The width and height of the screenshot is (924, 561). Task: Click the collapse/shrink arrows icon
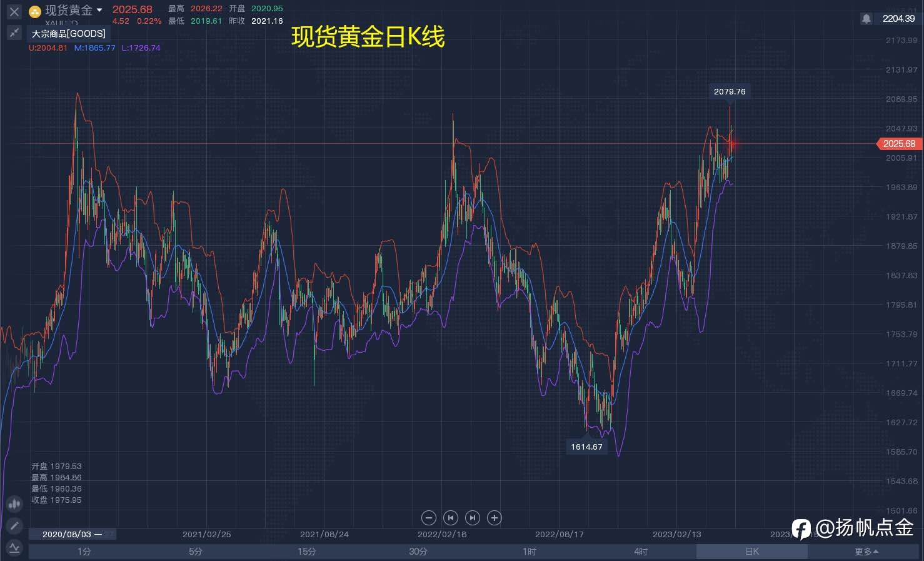(x=14, y=33)
